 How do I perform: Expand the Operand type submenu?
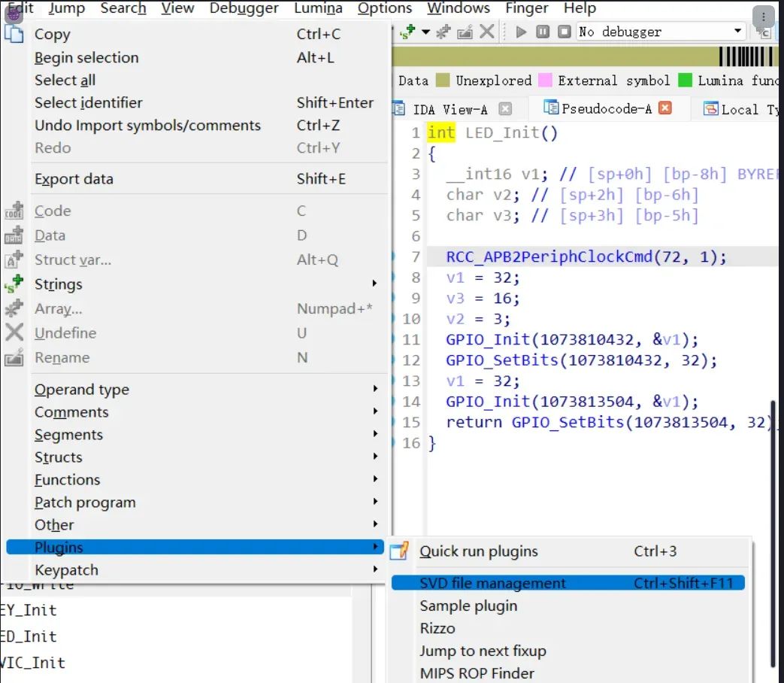coord(81,390)
